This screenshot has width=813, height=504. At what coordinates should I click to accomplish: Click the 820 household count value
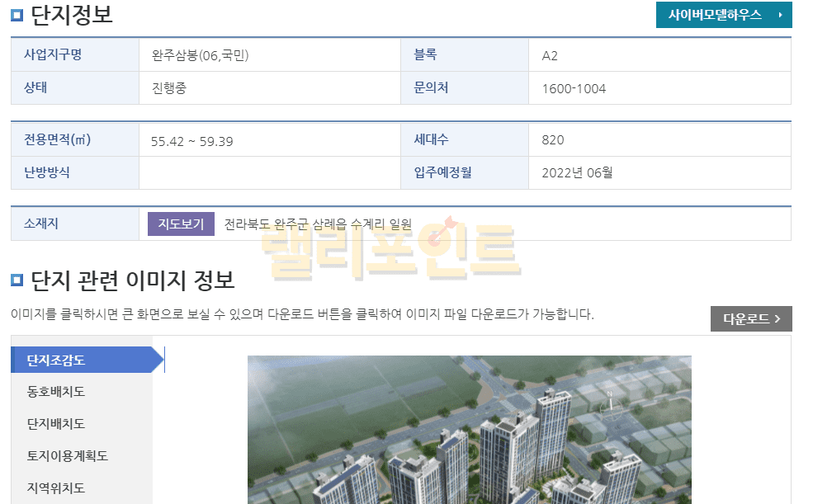(553, 140)
